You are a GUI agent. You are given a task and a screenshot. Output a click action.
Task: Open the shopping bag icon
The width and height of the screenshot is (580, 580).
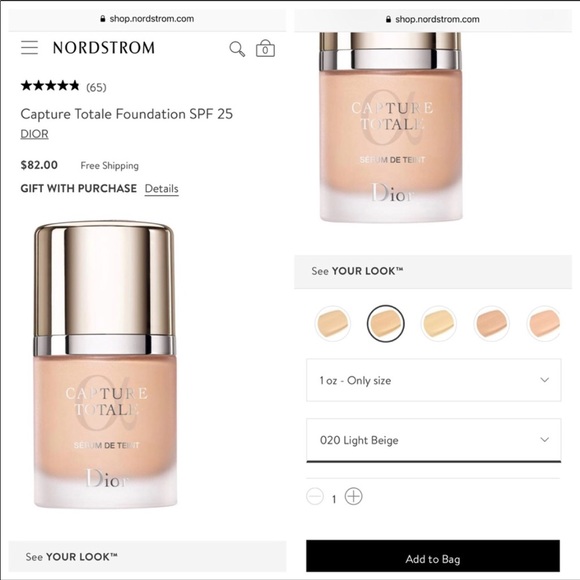[x=265, y=48]
